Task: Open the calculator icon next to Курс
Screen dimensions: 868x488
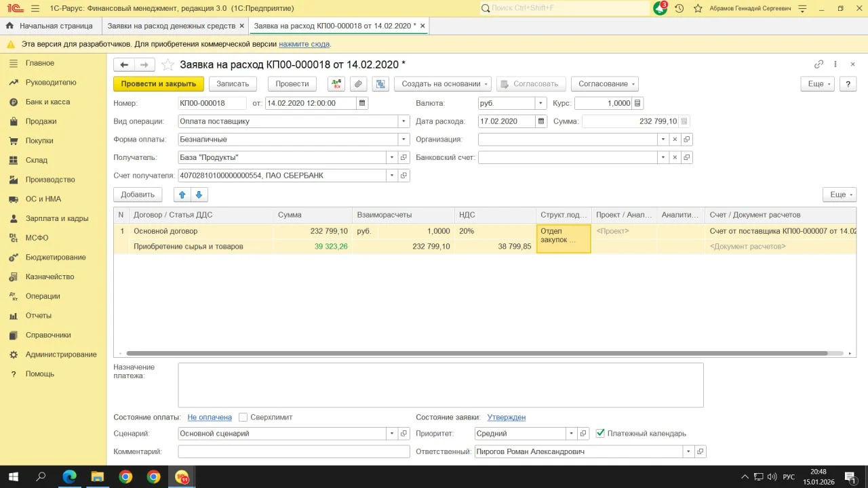Action: (x=638, y=104)
